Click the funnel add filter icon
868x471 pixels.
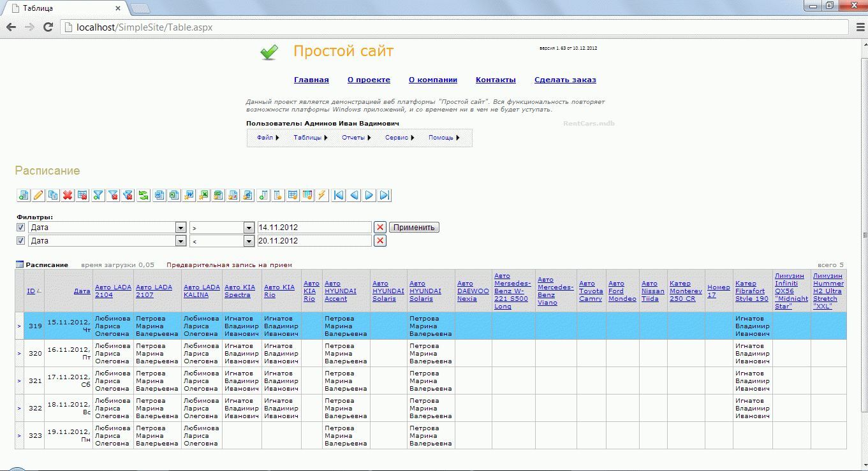point(98,196)
